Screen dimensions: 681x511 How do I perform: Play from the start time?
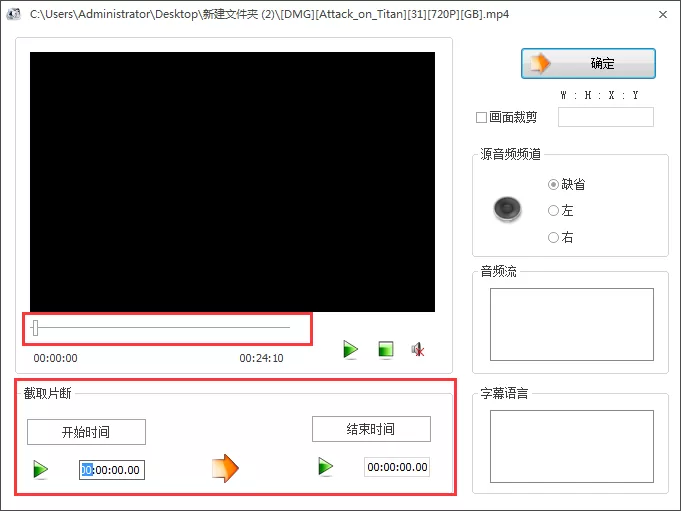coord(40,469)
